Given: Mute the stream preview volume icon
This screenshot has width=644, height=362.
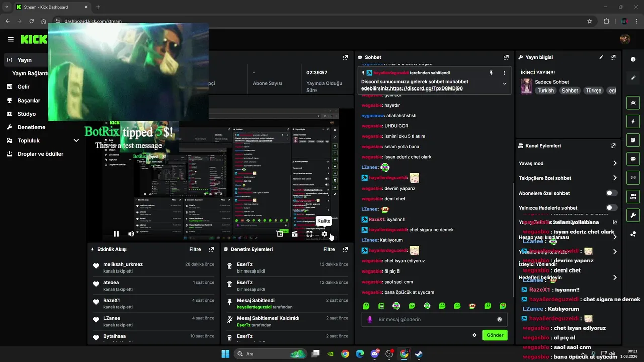Looking at the screenshot, I should pos(131,234).
